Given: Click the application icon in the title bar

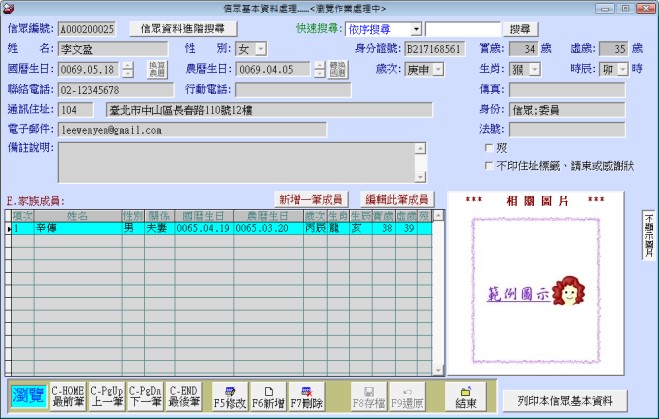Looking at the screenshot, I should tap(8, 8).
